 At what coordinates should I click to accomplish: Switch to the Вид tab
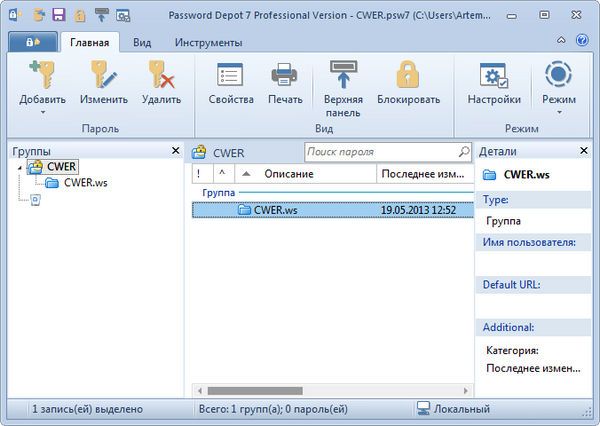(x=143, y=43)
